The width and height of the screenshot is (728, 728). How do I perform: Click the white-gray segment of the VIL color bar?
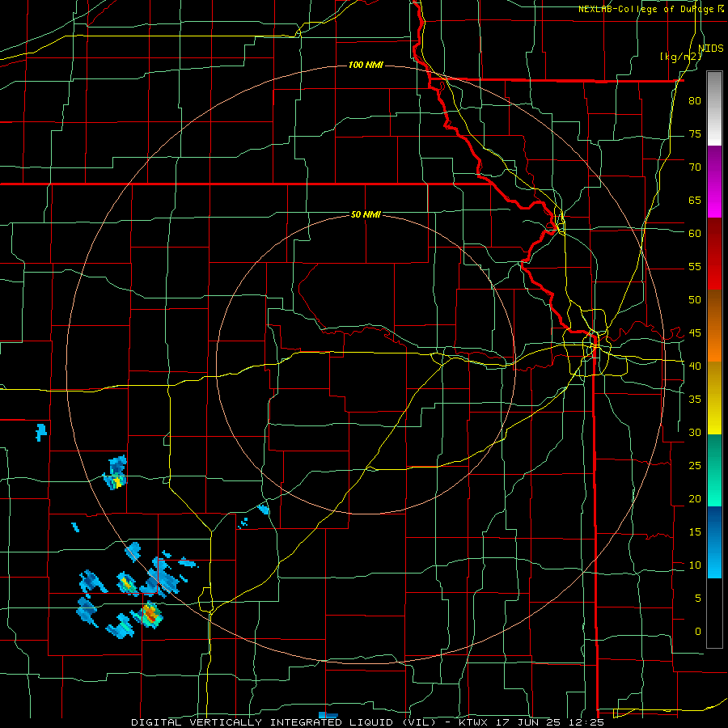click(x=714, y=108)
